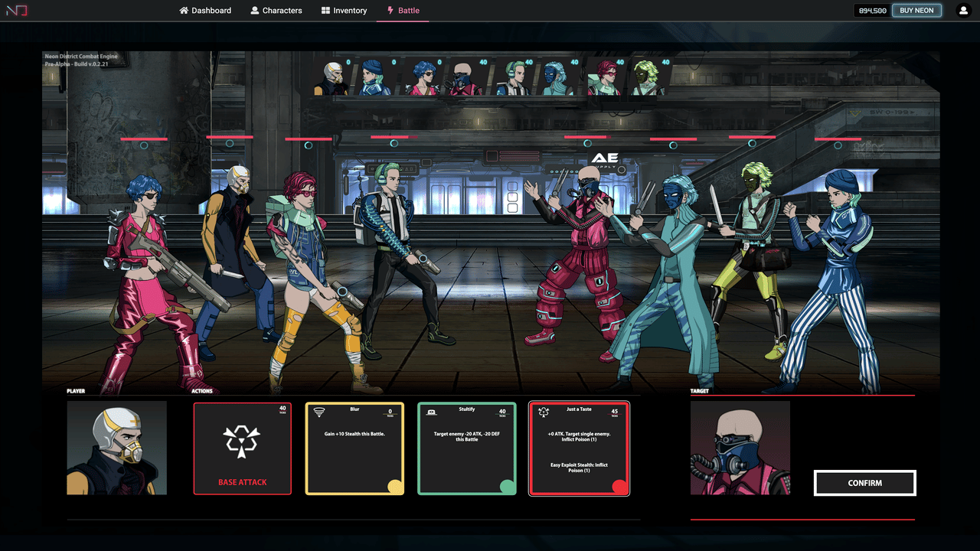This screenshot has height=551, width=980.
Task: Click the 40 ticks value on Base Attack
Action: tap(283, 410)
